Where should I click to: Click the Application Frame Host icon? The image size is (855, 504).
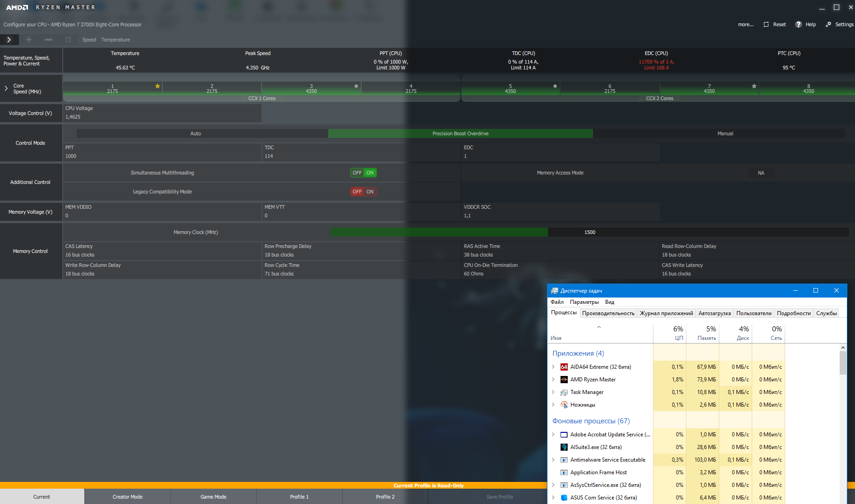click(x=564, y=472)
